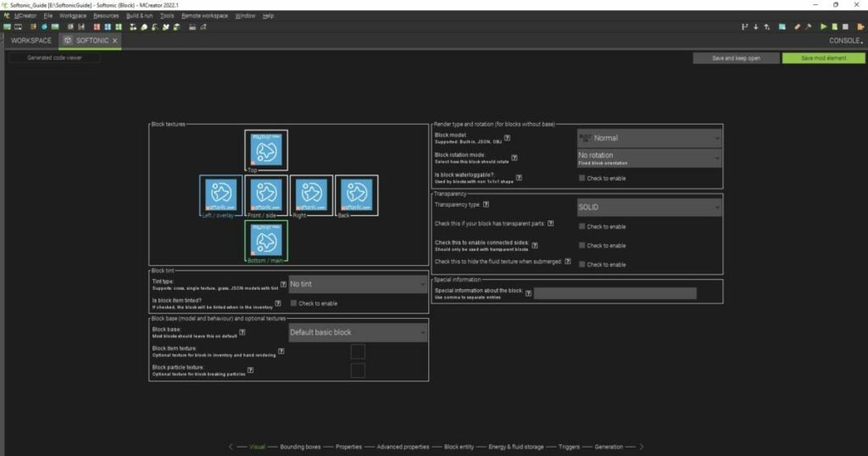This screenshot has height=456, width=868.
Task: Enable connected sides checkbox
Action: [x=581, y=245]
